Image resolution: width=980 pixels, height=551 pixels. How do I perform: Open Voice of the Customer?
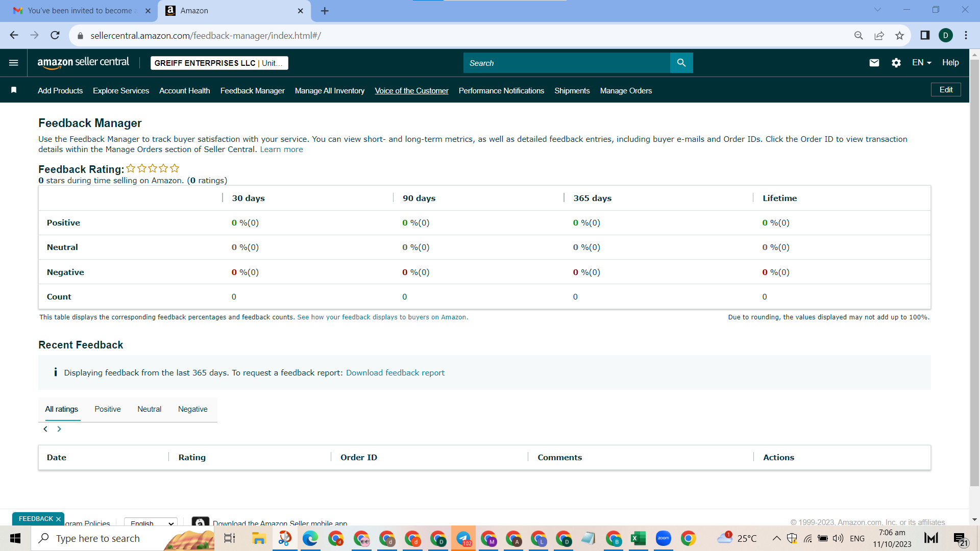(412, 91)
